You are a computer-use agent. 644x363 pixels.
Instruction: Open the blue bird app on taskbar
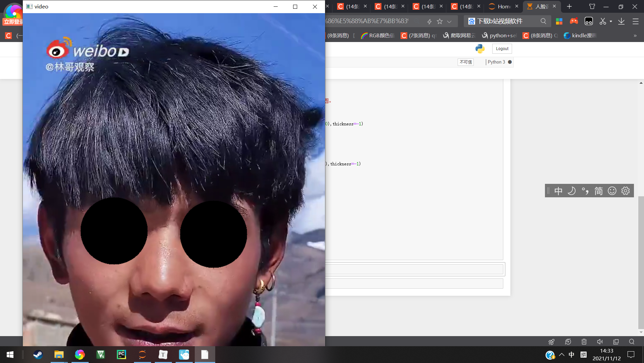click(x=184, y=355)
